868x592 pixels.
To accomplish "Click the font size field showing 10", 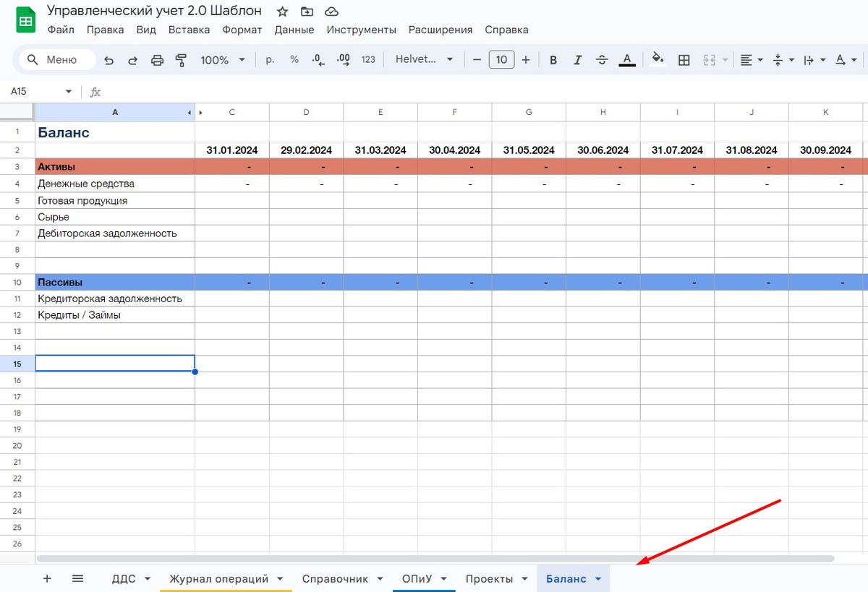I will 501,60.
